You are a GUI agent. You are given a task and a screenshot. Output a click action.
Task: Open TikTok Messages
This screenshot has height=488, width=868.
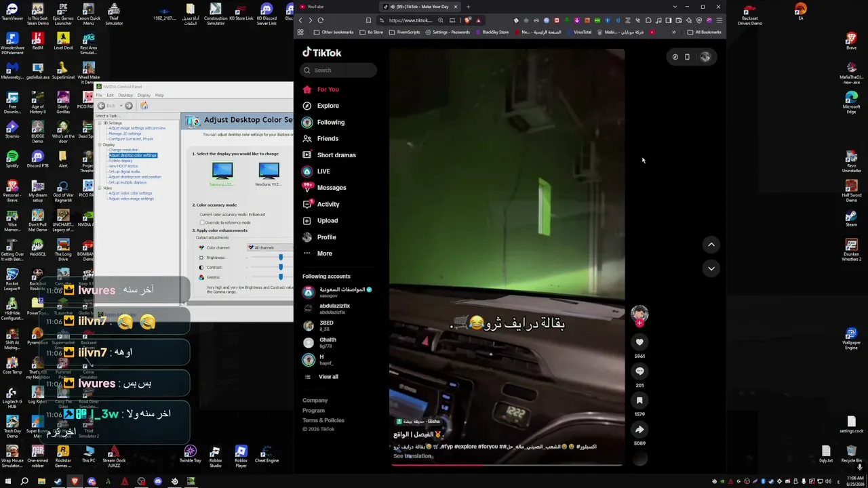click(x=324, y=188)
